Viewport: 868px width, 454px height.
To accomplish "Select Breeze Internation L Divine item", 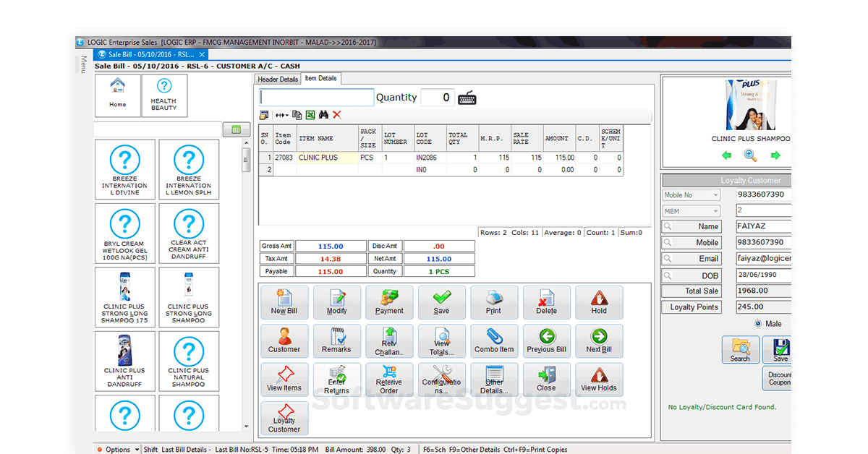I will 124,169.
